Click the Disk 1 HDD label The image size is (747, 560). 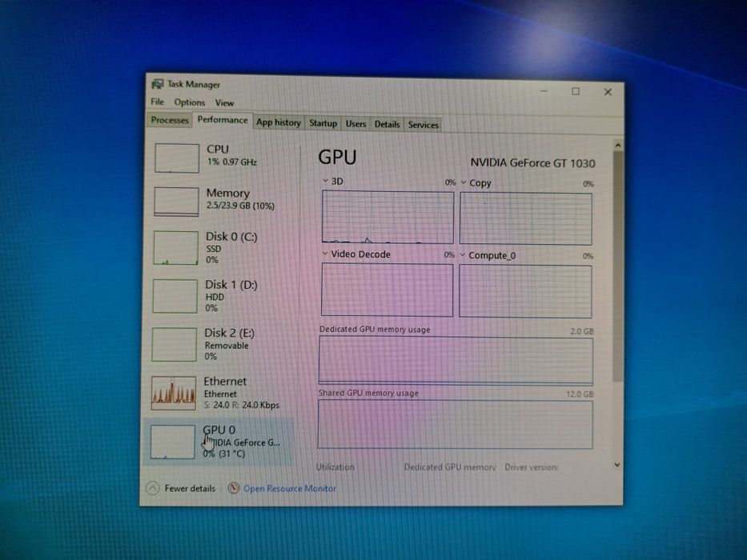tap(215, 297)
